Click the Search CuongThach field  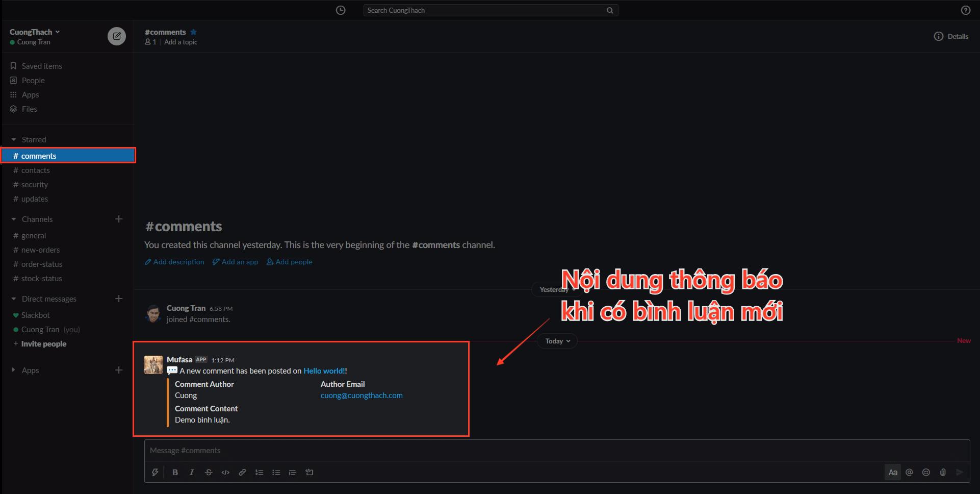pos(491,10)
